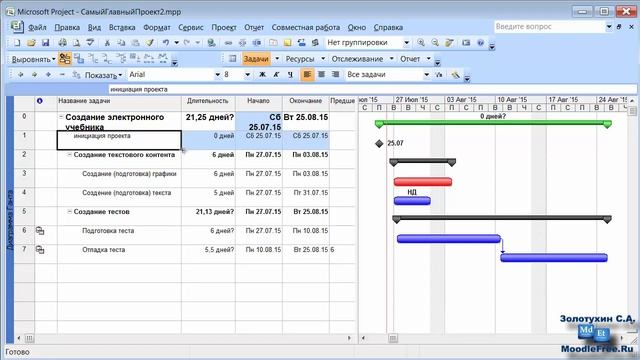Open task information dialog
The width and height of the screenshot is (640, 360).
273,42
